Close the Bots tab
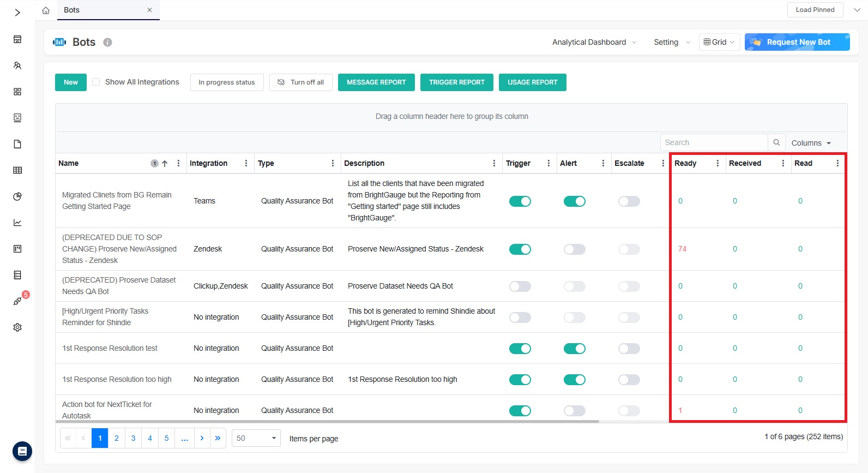 149,10
